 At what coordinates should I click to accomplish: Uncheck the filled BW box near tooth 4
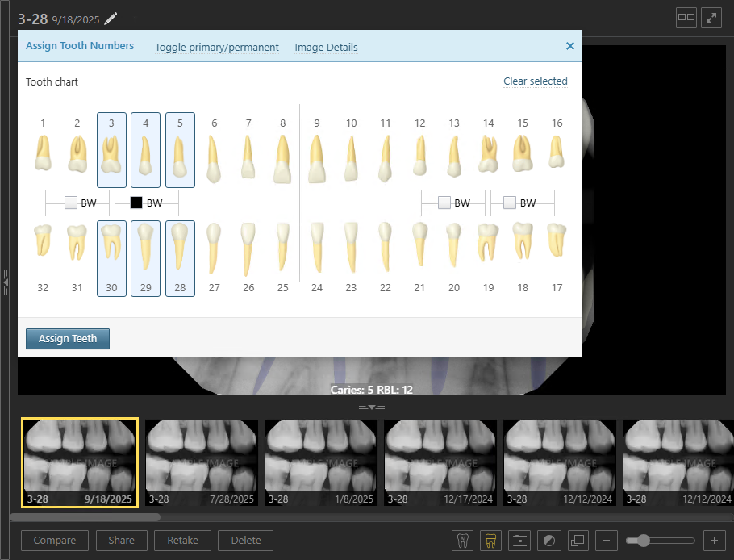pos(136,203)
